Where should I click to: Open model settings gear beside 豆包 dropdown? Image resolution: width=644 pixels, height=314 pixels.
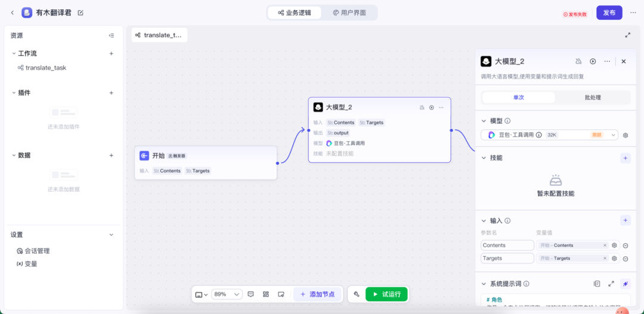(626, 135)
